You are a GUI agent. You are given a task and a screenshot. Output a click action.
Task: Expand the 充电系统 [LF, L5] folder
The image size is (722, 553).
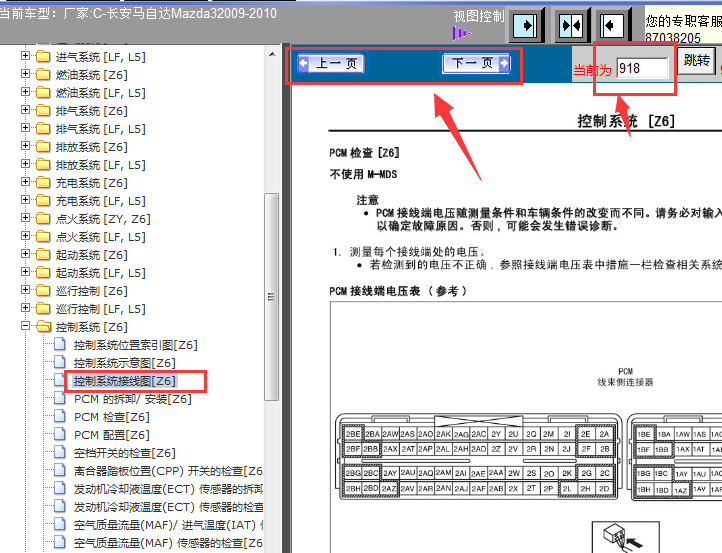(x=25, y=199)
